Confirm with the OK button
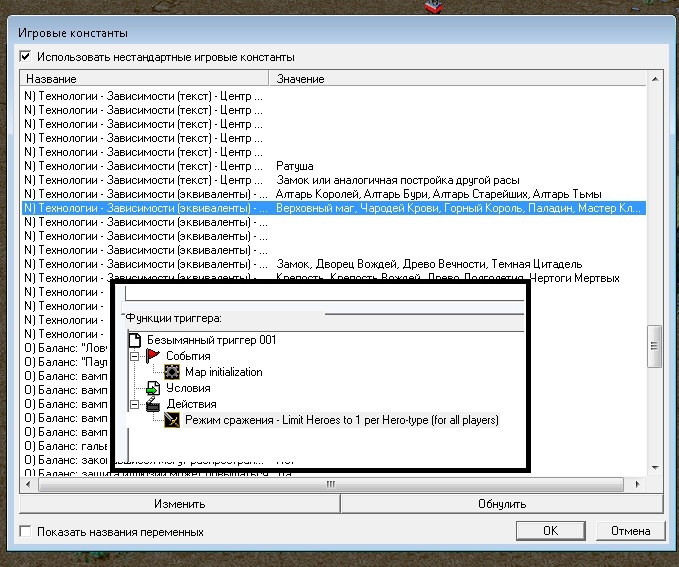Screen dimensions: 679x567 (550, 531)
